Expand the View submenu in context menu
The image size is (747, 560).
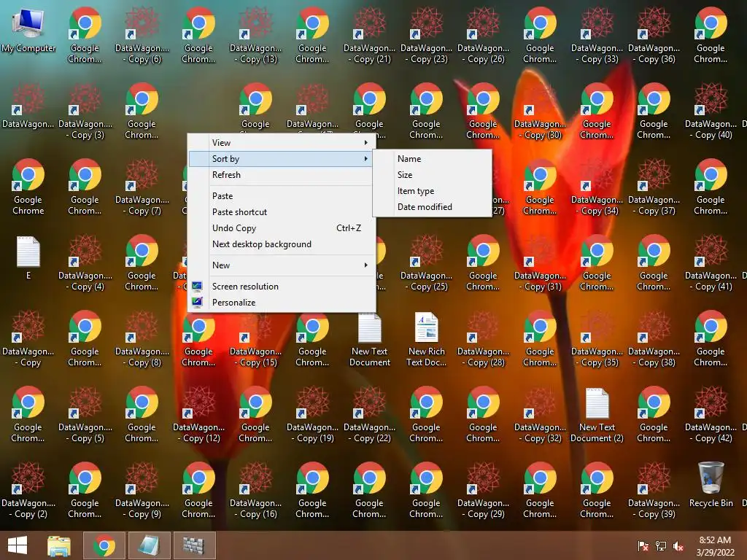[x=281, y=143]
